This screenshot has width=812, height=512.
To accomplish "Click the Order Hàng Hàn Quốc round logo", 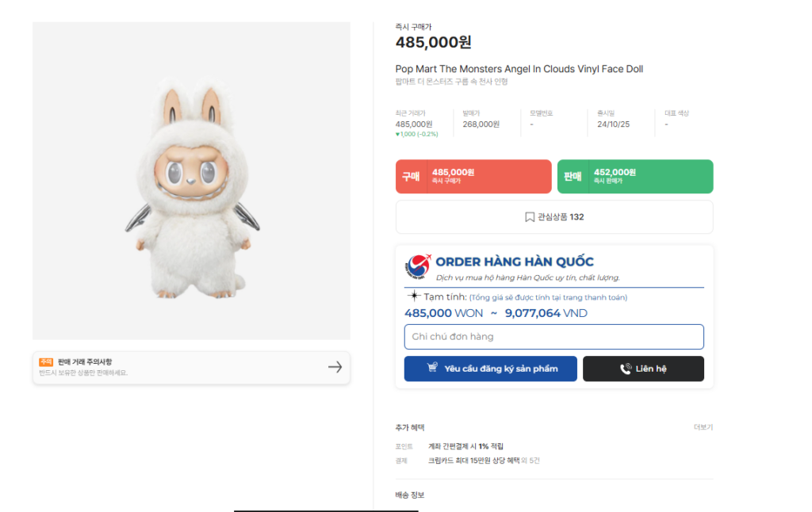I will point(418,267).
